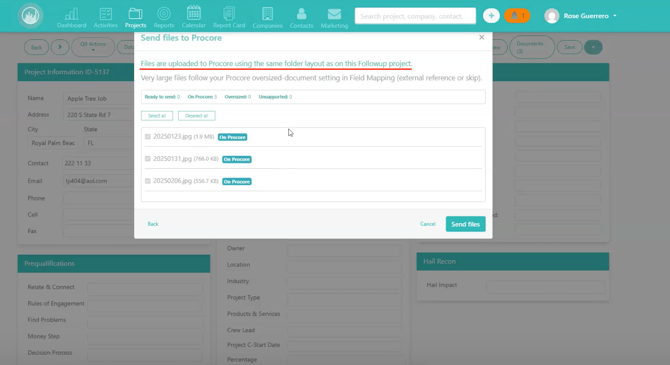This screenshot has height=365, width=670.
Task: Click Deselect all button
Action: [x=197, y=116]
